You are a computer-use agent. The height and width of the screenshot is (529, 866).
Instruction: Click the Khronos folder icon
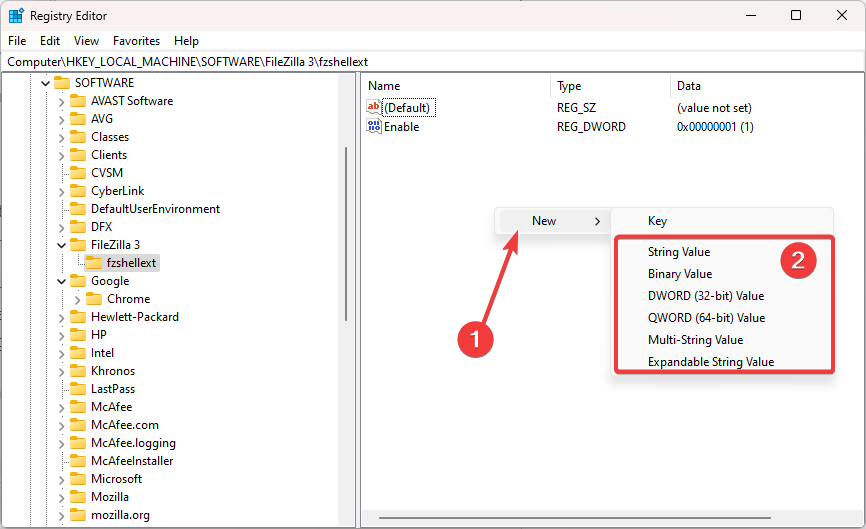78,371
